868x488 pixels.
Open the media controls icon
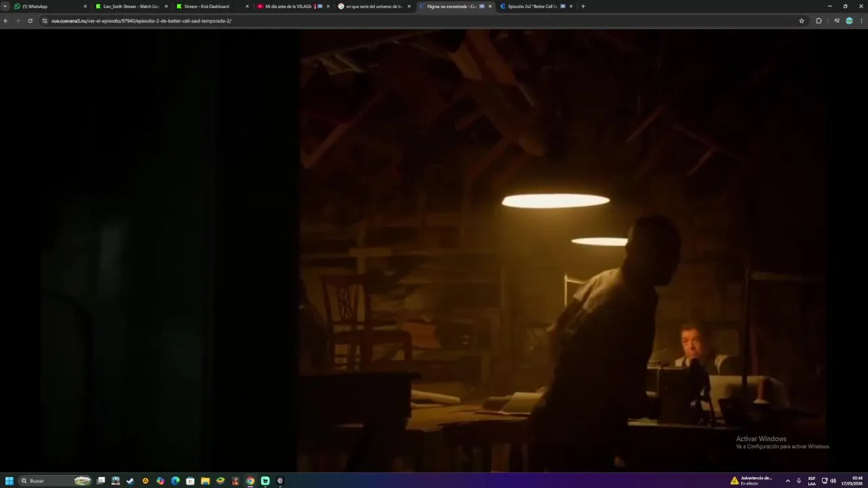pos(837,21)
